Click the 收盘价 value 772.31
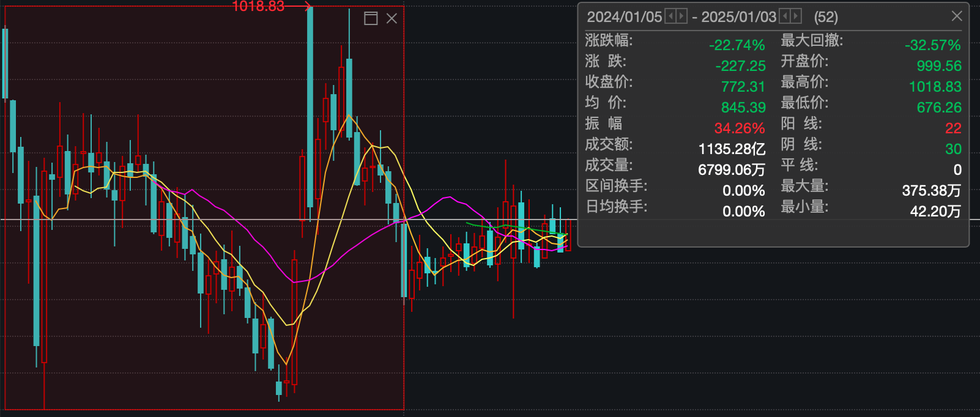Image resolution: width=980 pixels, height=417 pixels. [x=743, y=87]
